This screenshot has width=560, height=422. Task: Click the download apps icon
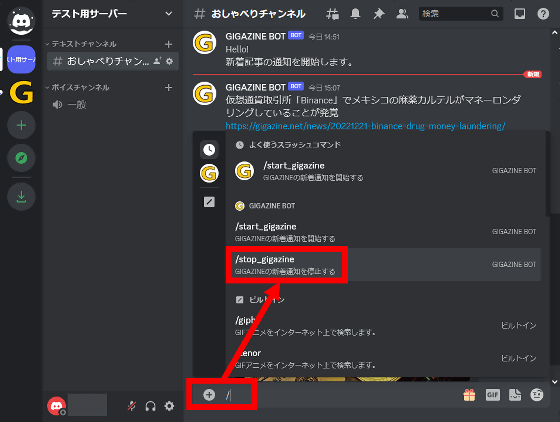[21, 197]
